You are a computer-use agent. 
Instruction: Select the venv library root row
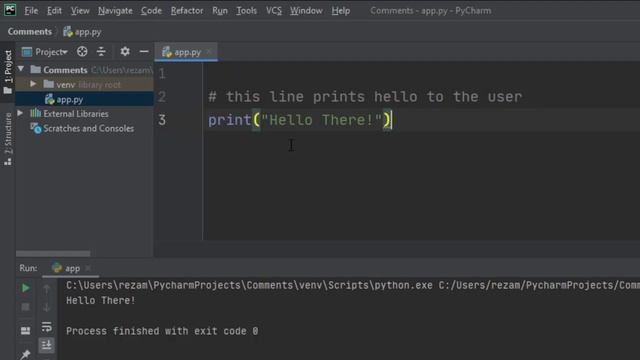click(84, 84)
